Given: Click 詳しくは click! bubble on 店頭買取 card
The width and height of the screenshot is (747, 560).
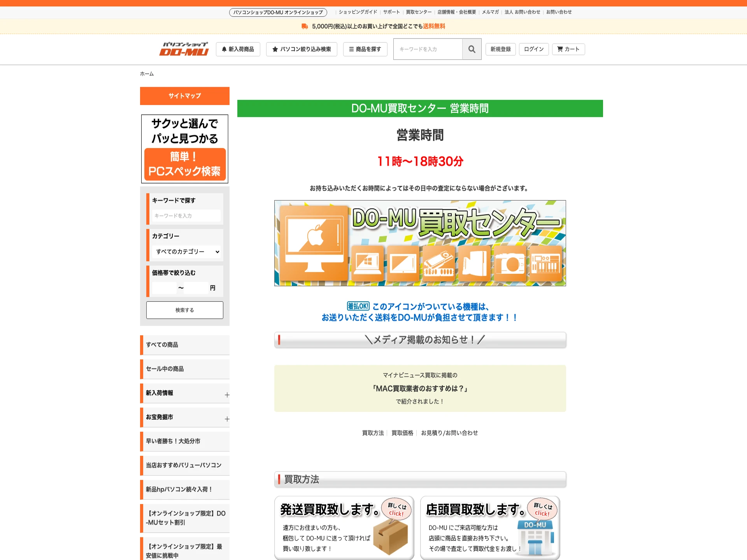Looking at the screenshot, I should [542, 509].
